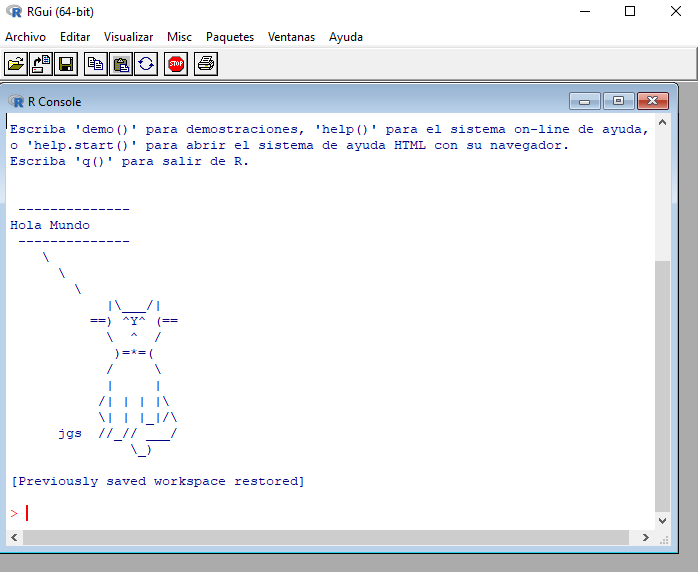The width and height of the screenshot is (698, 572).
Task: Click the Copy and paste icon
Action: [x=146, y=65]
